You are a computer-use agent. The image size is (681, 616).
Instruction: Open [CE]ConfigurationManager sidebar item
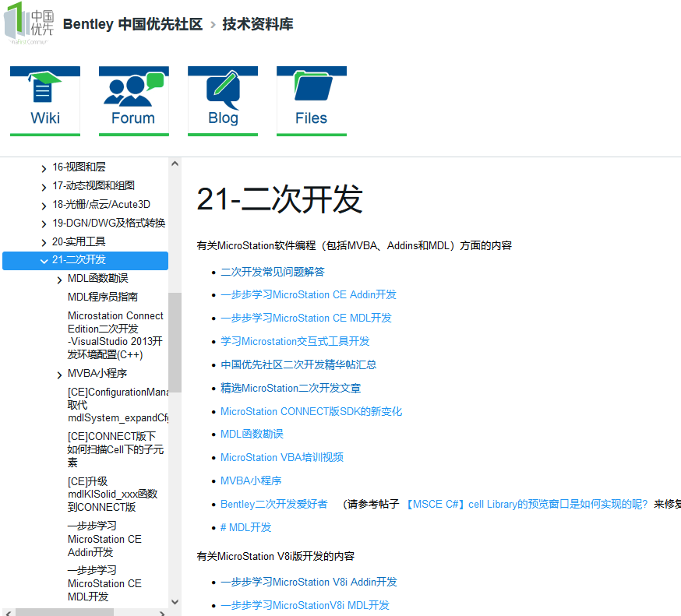point(118,405)
